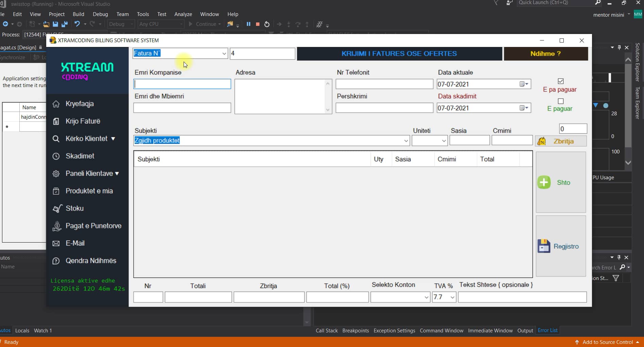Click the Regjistro floppy disk icon

544,246
